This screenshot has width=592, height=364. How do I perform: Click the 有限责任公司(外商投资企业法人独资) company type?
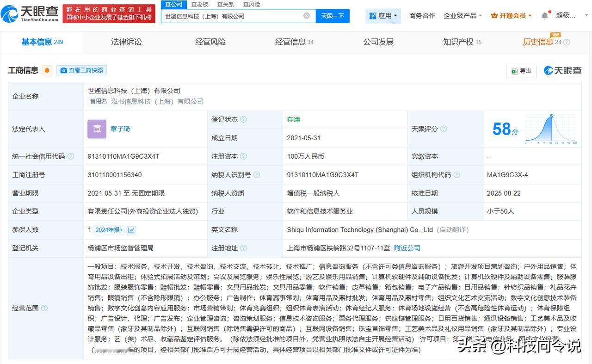[143, 211]
